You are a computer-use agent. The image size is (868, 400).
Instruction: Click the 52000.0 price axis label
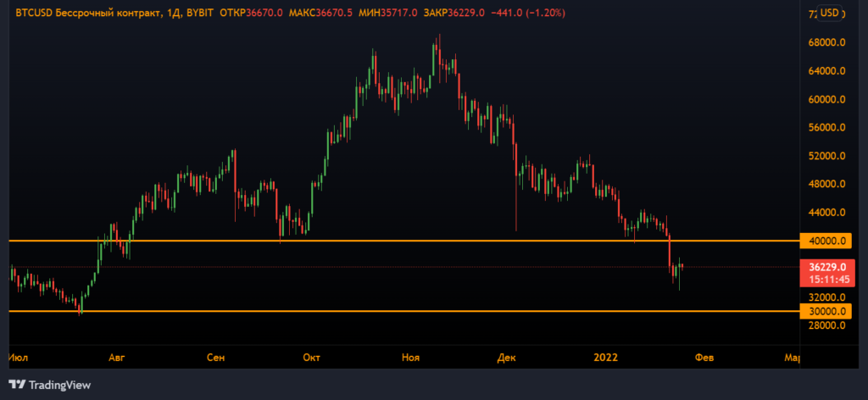tap(826, 156)
